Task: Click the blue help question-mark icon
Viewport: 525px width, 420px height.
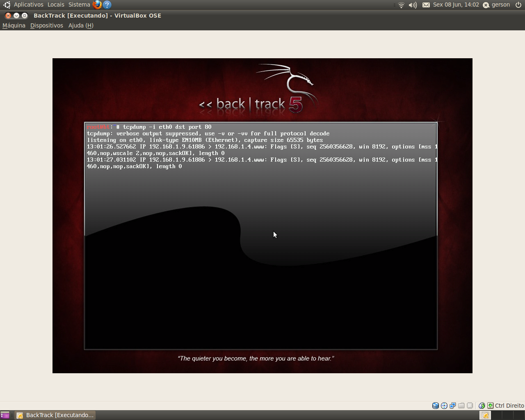Action: click(107, 5)
